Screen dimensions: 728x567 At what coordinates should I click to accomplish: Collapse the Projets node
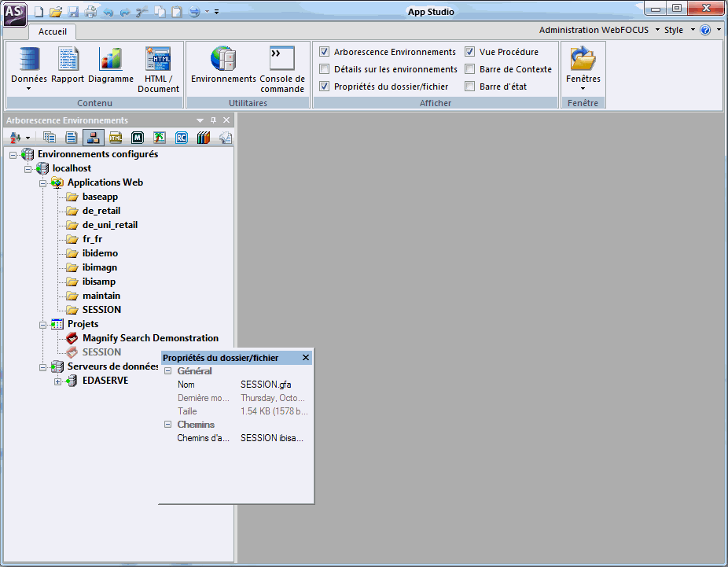tap(42, 325)
